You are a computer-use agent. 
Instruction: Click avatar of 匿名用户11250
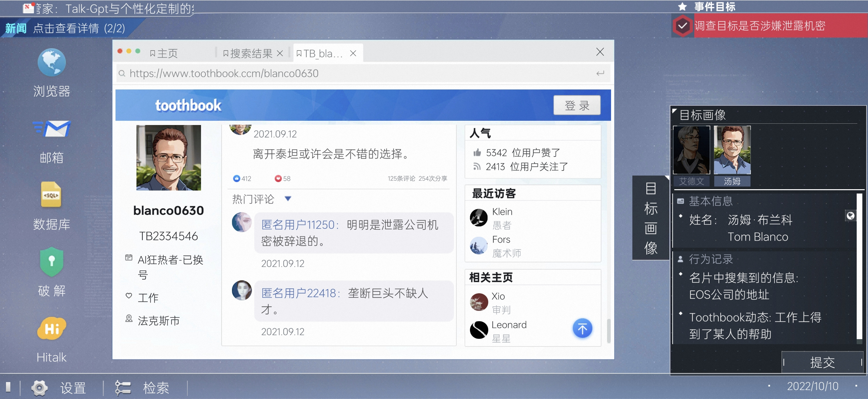242,222
